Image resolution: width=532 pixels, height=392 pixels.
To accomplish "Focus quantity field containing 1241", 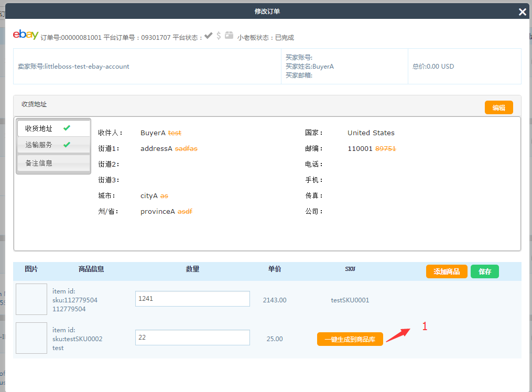I will tap(192, 299).
